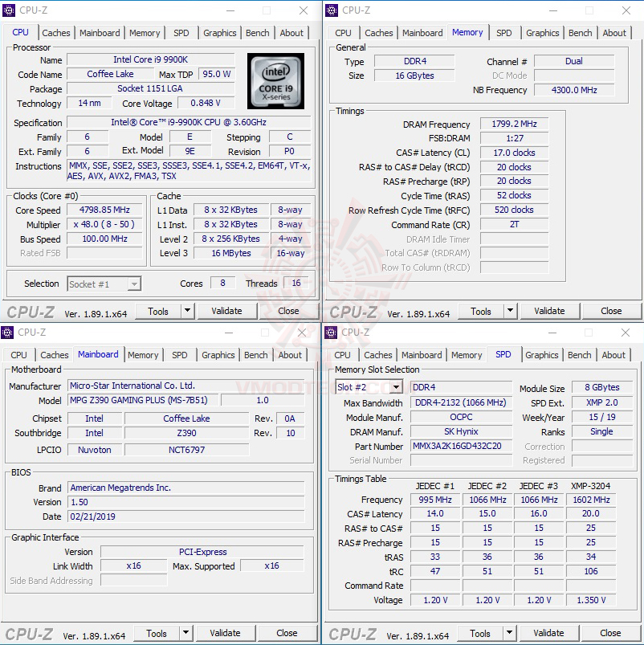
Task: Click Close on the Mainboard window
Action: coord(287,633)
